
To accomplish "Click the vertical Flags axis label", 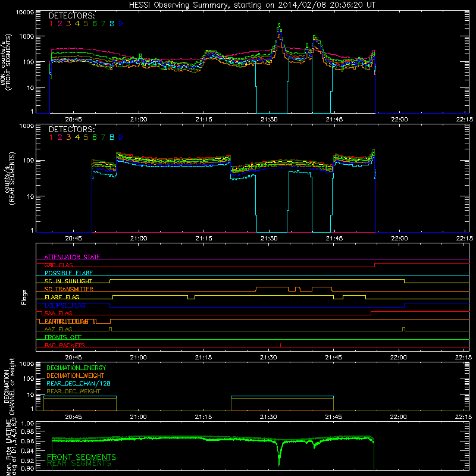I will coord(24,297).
